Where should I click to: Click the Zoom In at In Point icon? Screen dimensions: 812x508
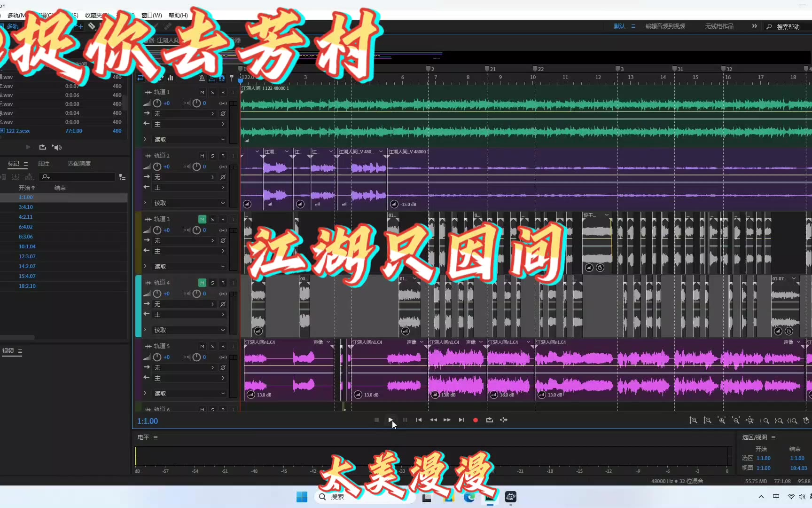click(x=765, y=421)
